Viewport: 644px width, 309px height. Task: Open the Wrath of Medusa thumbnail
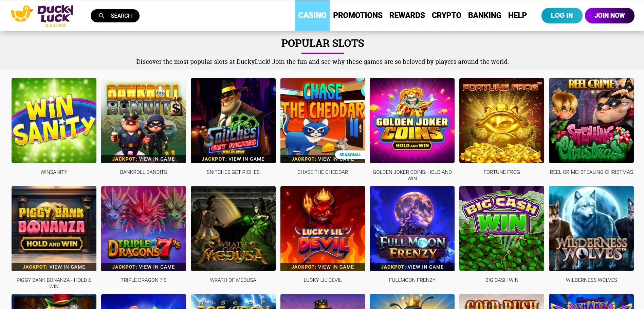(x=233, y=229)
